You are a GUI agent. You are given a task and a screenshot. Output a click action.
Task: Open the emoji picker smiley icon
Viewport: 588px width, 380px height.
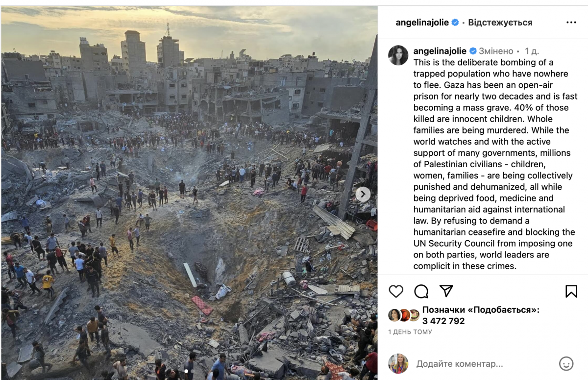pyautogui.click(x=566, y=364)
